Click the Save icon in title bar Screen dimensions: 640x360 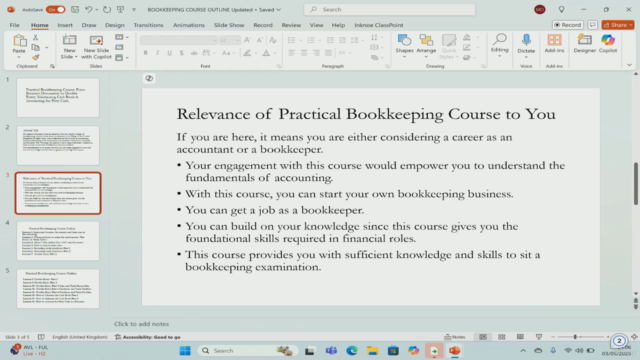pyautogui.click(x=75, y=9)
